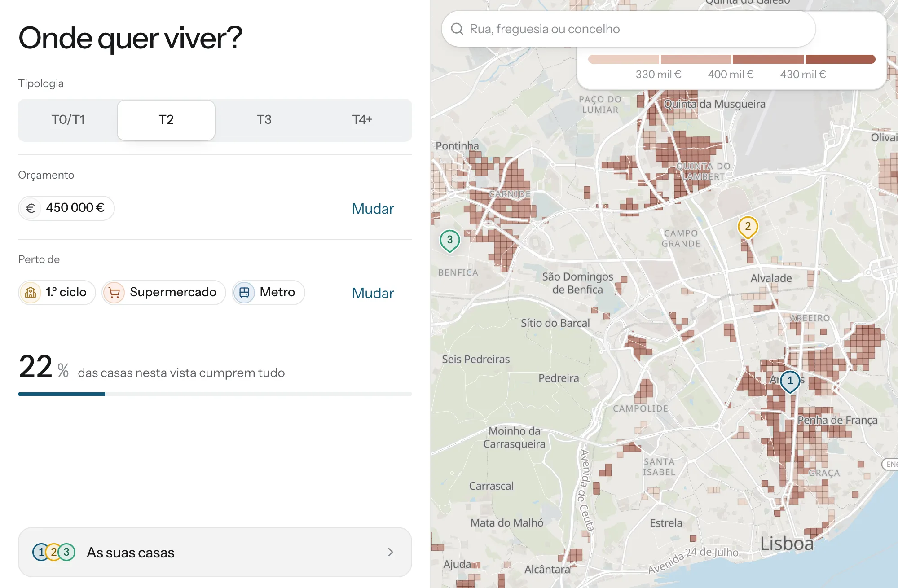Image resolution: width=898 pixels, height=588 pixels.
Task: Click the QUINTA DO LAMBERT label
Action: [x=703, y=171]
